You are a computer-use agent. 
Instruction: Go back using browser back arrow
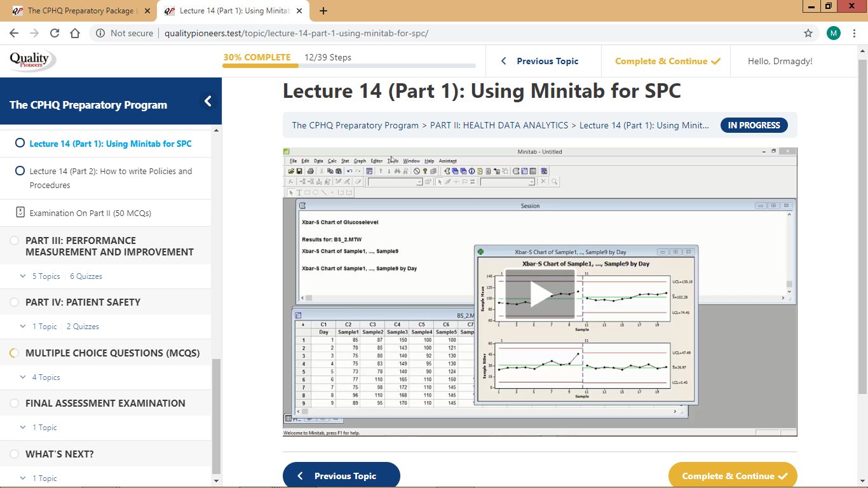pos(14,33)
